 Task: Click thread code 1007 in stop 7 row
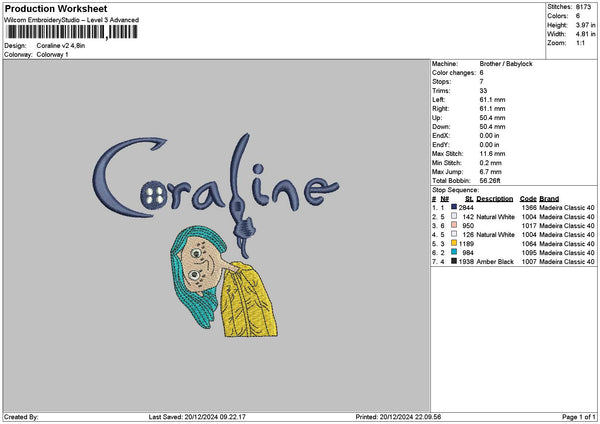pyautogui.click(x=529, y=262)
